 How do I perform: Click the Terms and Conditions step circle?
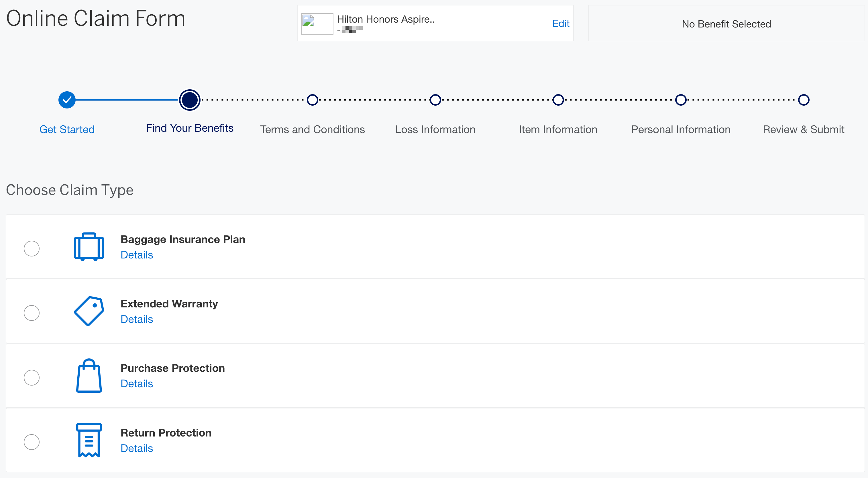coord(312,100)
